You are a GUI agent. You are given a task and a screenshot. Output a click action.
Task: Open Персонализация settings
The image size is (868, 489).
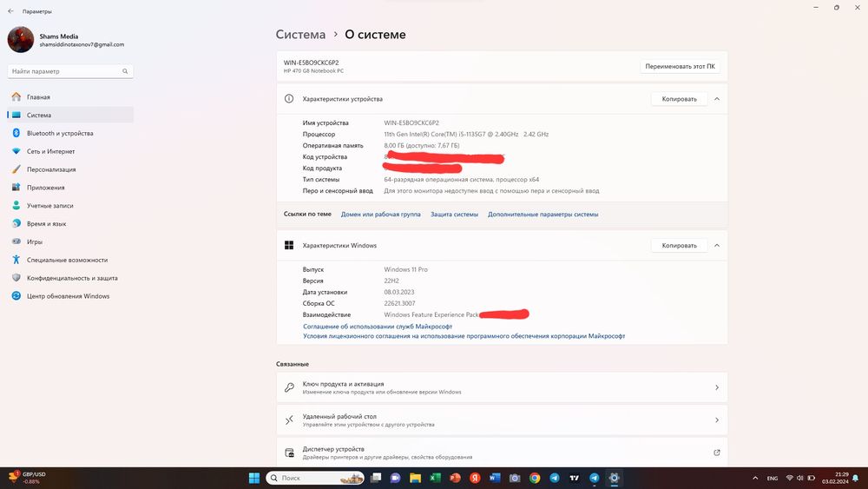pyautogui.click(x=70, y=169)
